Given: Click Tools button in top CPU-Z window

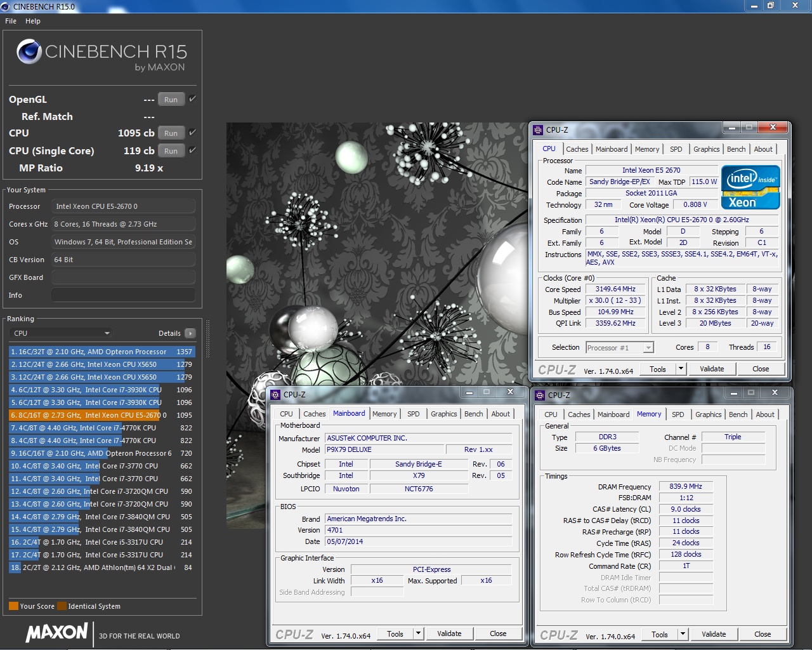Looking at the screenshot, I should [658, 369].
